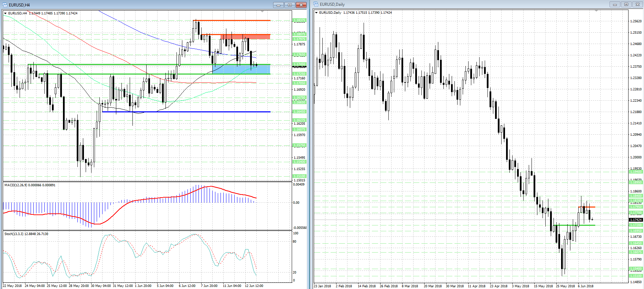Click the 1.17424 current price label
The width and height of the screenshot is (644, 289).
(636, 220)
